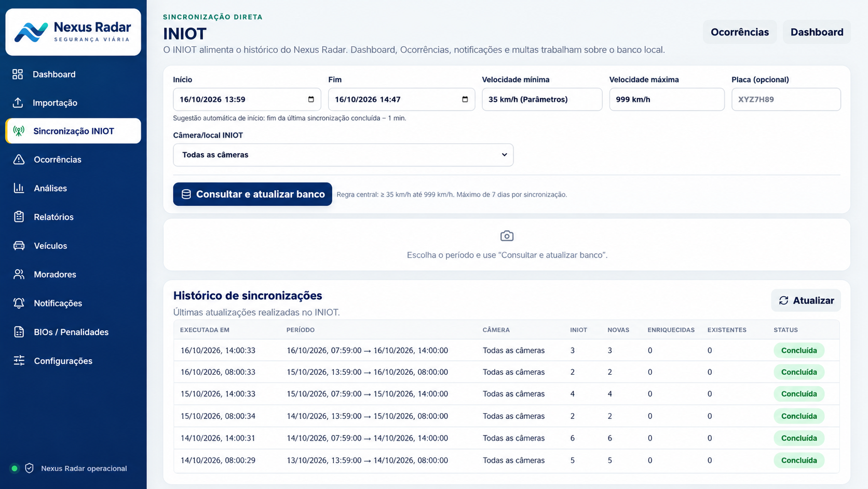Click Nexus Radar operacional status text
The image size is (868, 489).
tap(84, 469)
